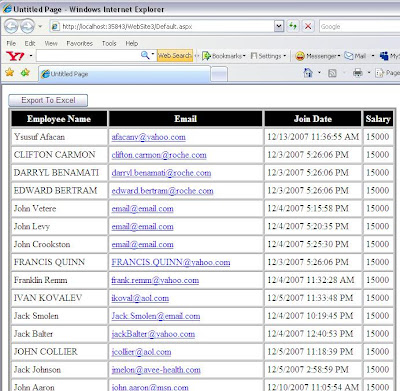
Task: Select the 12/5/2007 2:58:59 PM cell
Action: pyautogui.click(x=313, y=370)
